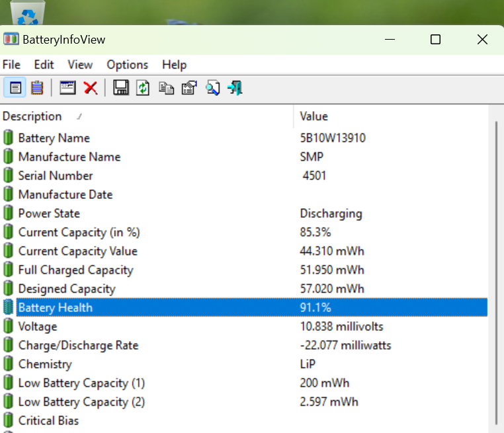
Task: Click the BatteryInfoView title bar app icon
Action: point(11,39)
